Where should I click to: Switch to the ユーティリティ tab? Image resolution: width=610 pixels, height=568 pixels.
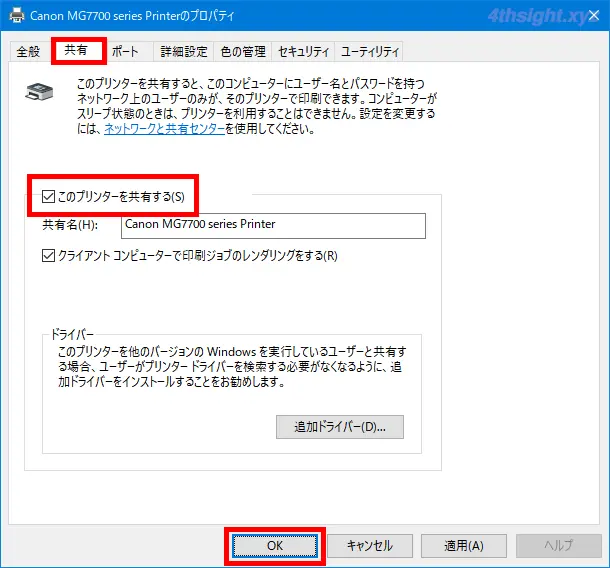point(369,51)
